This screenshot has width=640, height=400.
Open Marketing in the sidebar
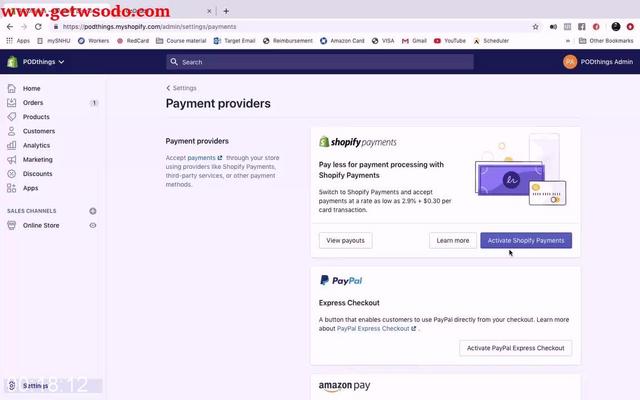click(38, 160)
